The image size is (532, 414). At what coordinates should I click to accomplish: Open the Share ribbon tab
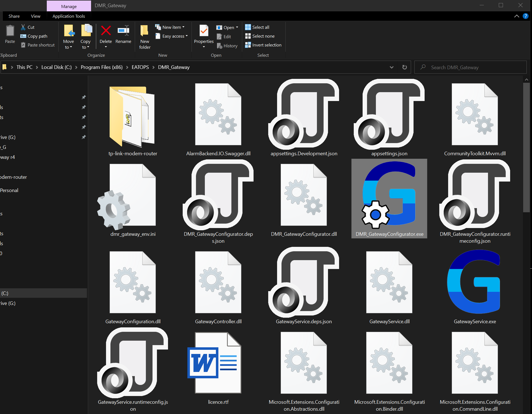point(14,16)
